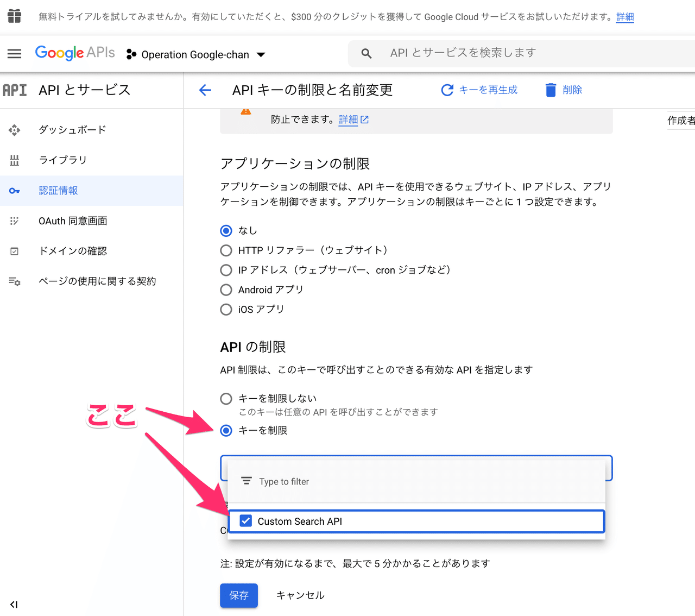The width and height of the screenshot is (695, 616).
Task: Click the ダッシュボード sidebar icon
Action: [15, 130]
